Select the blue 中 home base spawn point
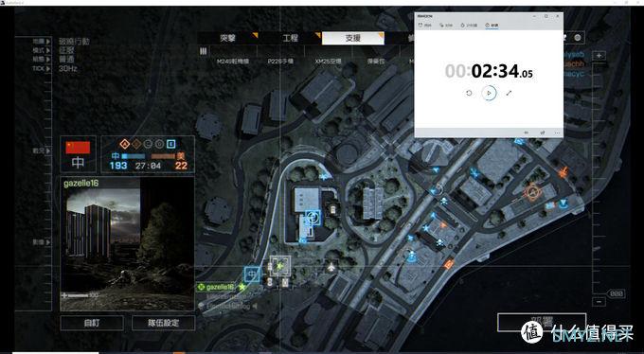This screenshot has width=644, height=354. pyautogui.click(x=252, y=274)
